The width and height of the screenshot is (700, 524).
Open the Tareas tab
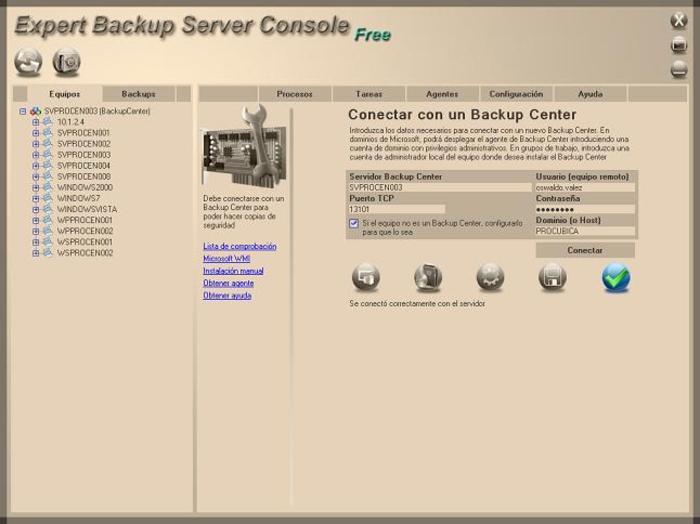[x=369, y=94]
